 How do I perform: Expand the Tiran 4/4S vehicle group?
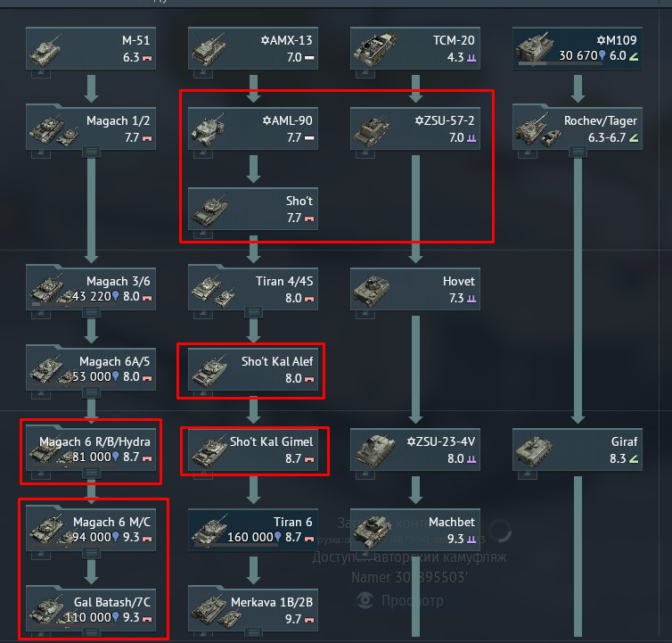(x=253, y=312)
